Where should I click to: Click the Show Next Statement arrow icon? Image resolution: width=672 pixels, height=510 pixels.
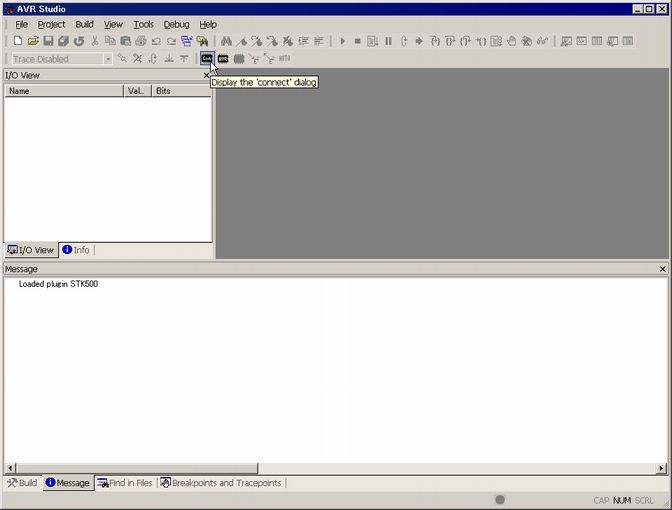(x=419, y=41)
